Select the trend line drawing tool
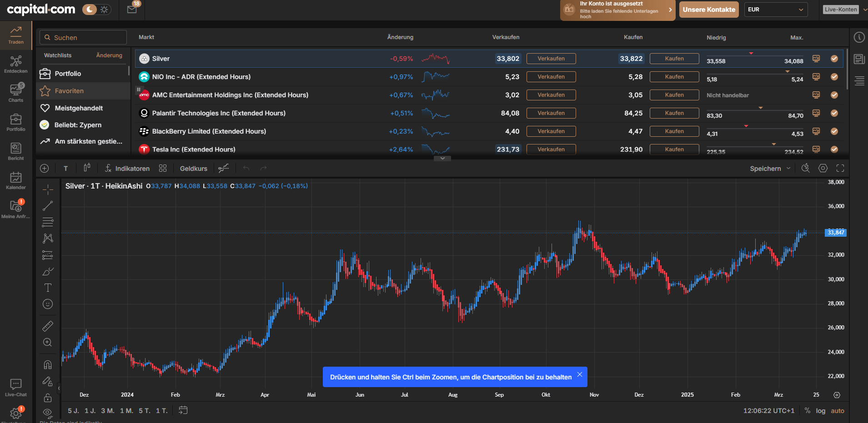 [x=48, y=206]
